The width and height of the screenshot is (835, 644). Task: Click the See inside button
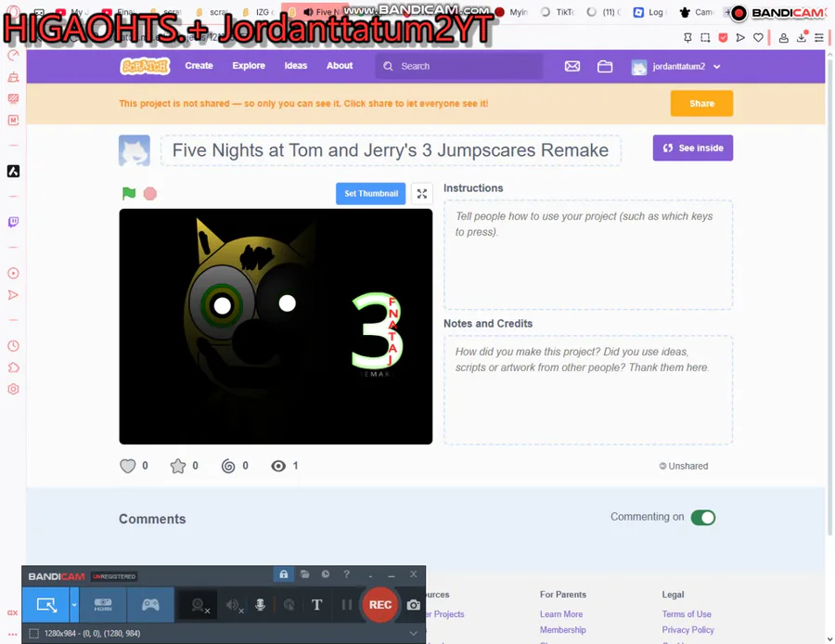click(693, 148)
